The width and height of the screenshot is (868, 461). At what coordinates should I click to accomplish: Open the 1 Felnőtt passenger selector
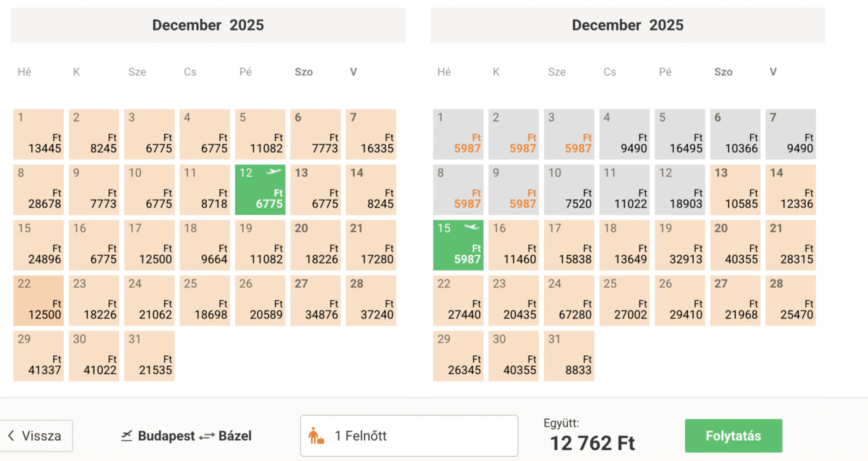pos(409,436)
